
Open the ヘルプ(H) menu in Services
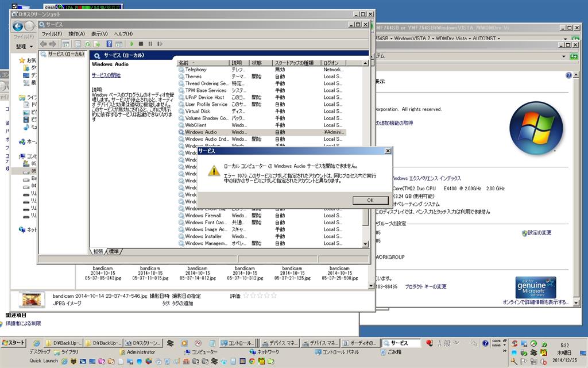pos(123,34)
